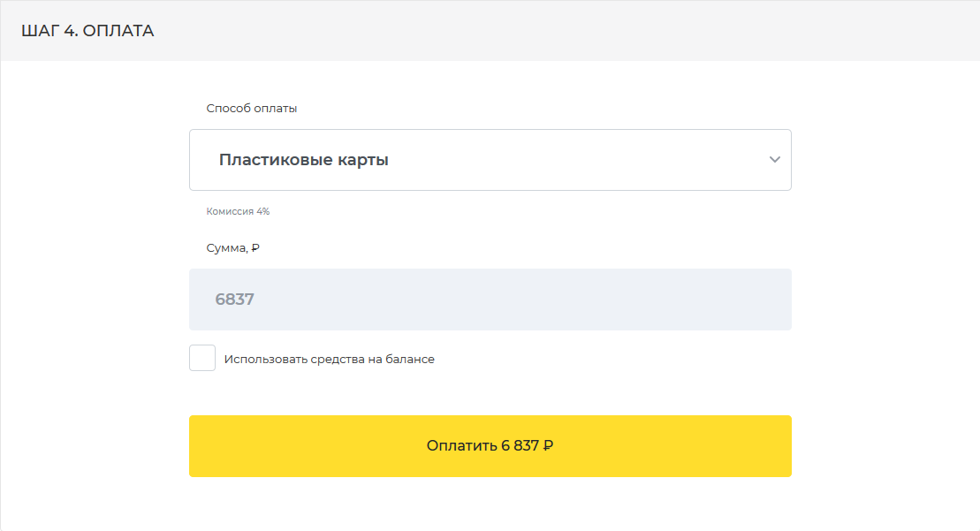Click the ШАГ 4. ОПЛАТА section header
This screenshot has height=531, width=980.
tap(87, 31)
